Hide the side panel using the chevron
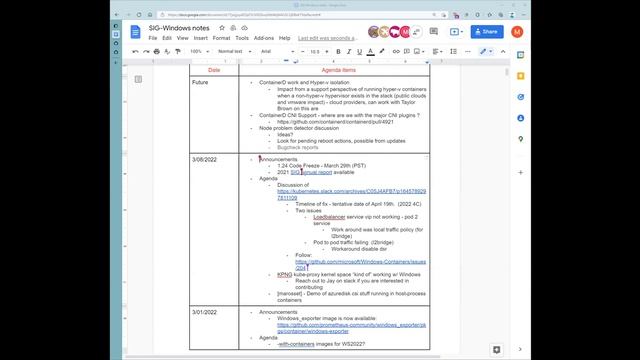 click(520, 349)
